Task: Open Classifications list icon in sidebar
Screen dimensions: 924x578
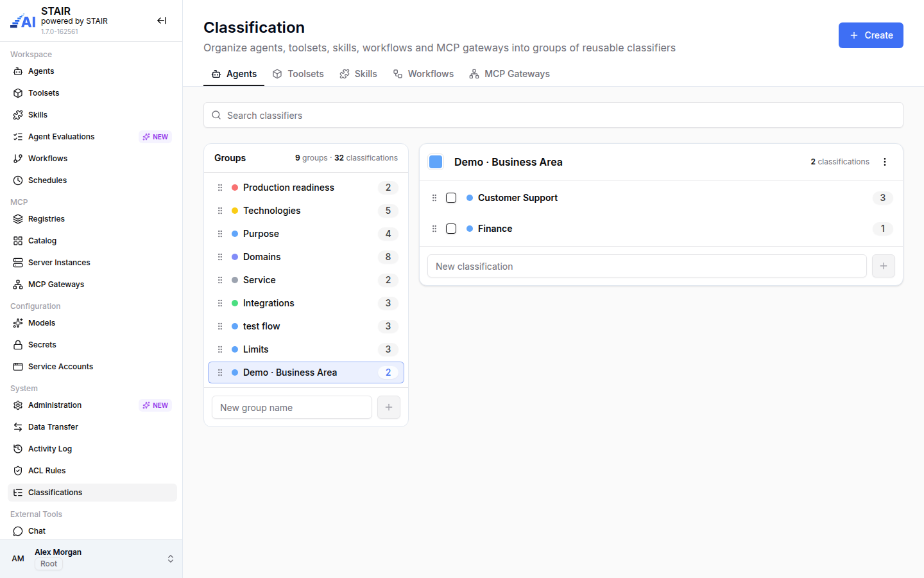Action: pyautogui.click(x=18, y=493)
